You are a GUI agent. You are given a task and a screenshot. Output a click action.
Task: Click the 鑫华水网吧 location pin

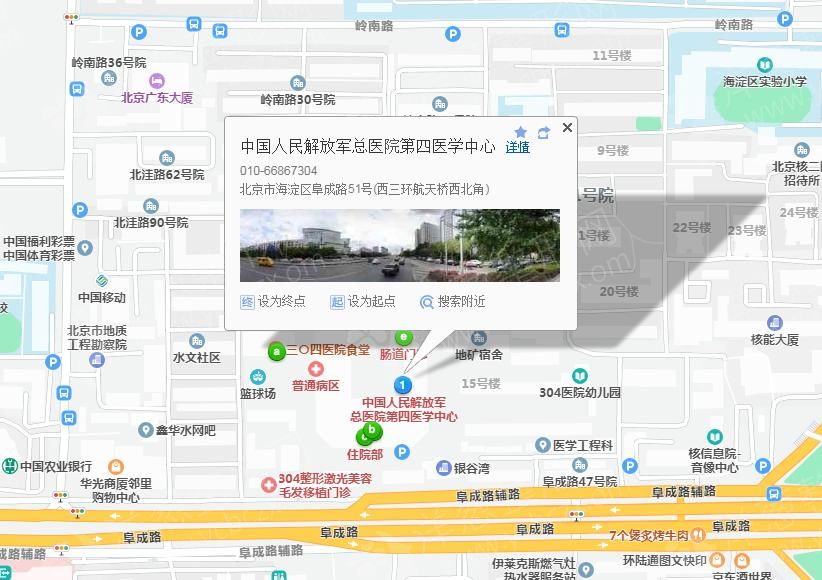pos(145,431)
